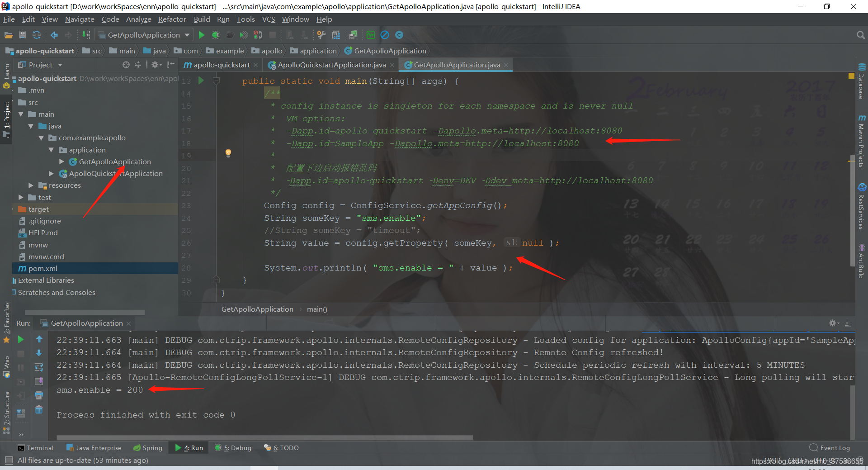Click the Project panel horizontal scrollbar
This screenshot has height=470, width=868.
pyautogui.click(x=85, y=313)
